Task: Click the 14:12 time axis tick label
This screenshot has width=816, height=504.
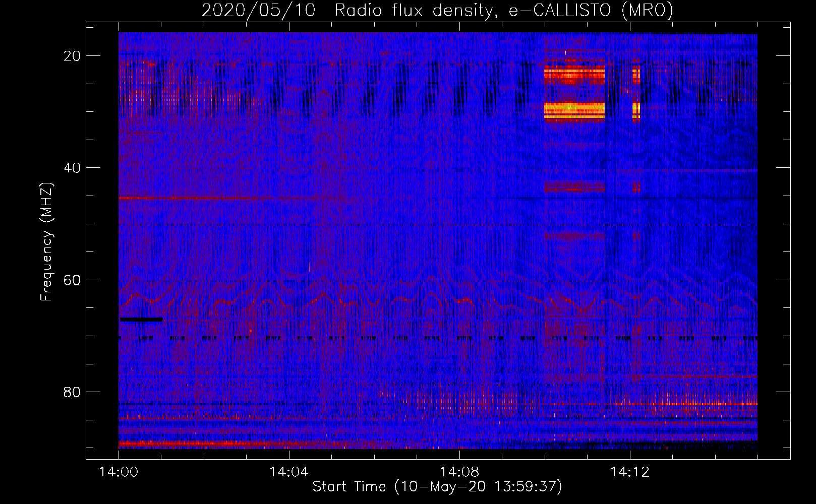Action: point(629,472)
